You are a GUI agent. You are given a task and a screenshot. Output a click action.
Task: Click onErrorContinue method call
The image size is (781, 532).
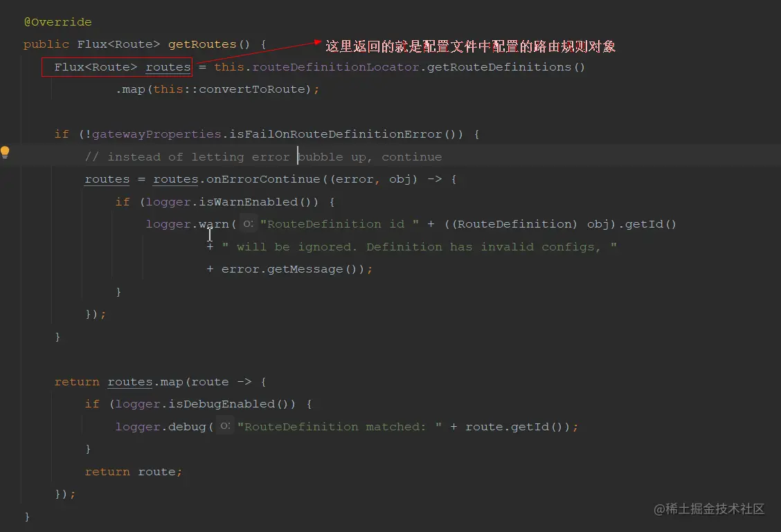click(264, 179)
